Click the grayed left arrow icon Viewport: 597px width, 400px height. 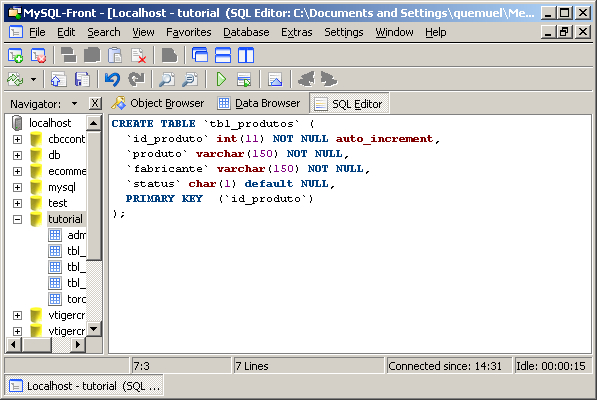coord(306,80)
